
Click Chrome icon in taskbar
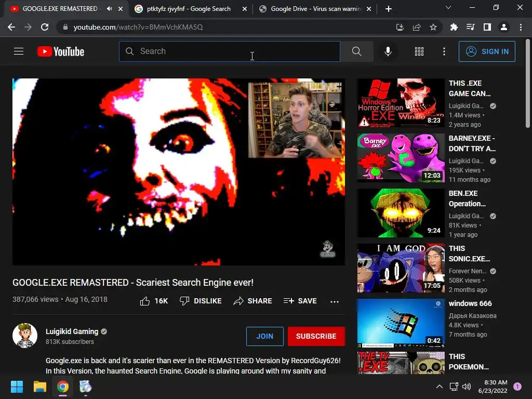(63, 387)
